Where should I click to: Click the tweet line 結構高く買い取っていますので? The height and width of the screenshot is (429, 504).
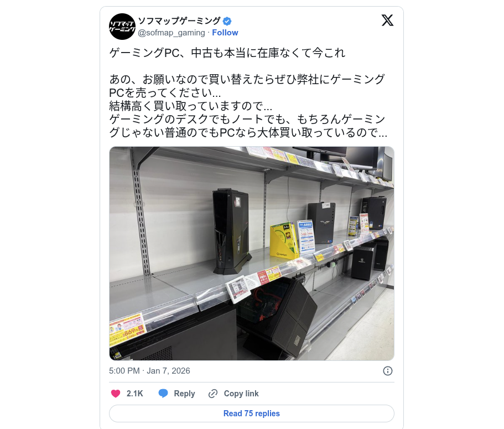coord(191,106)
